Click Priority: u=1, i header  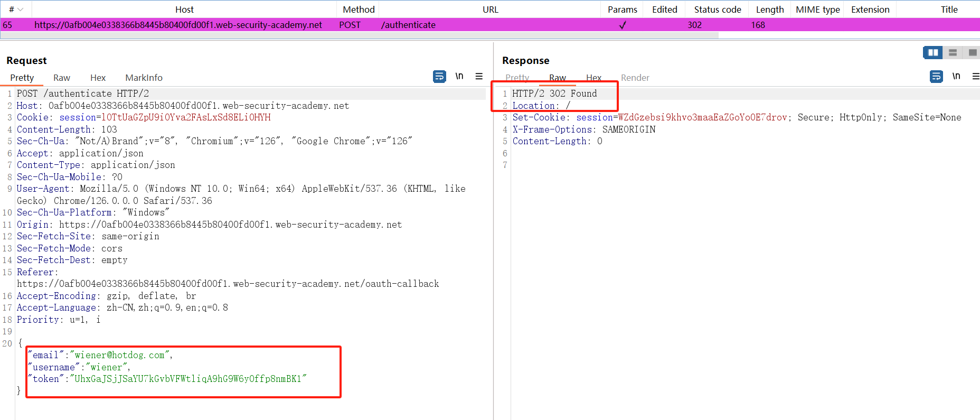(x=59, y=320)
